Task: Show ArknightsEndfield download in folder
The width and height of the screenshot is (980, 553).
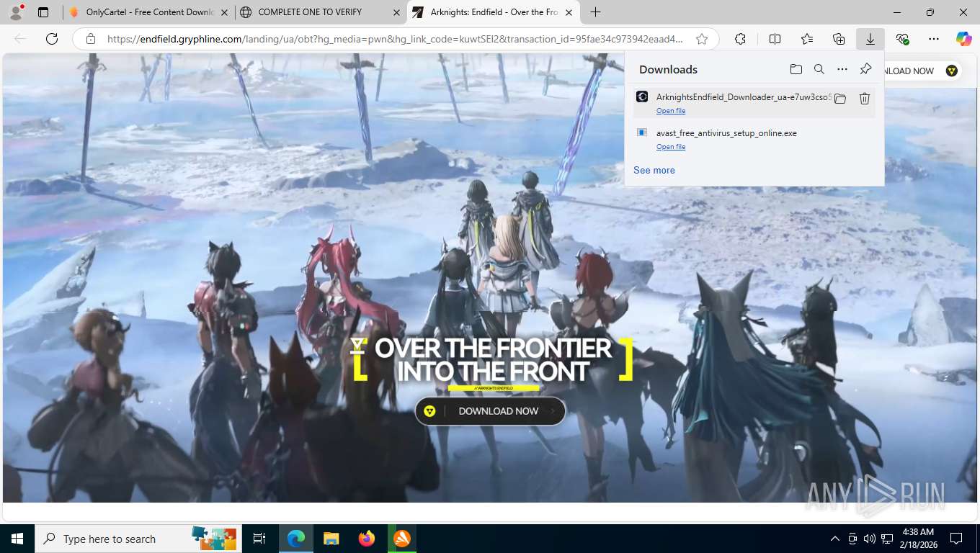Action: click(x=840, y=99)
